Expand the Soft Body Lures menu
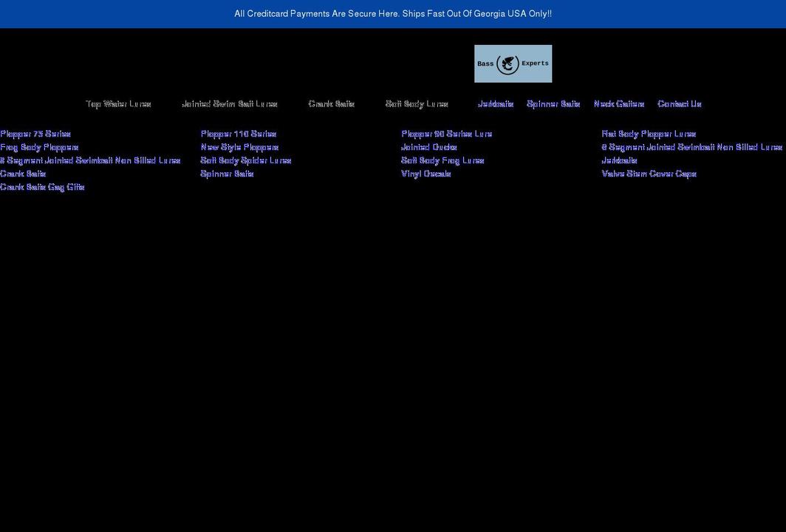The height and width of the screenshot is (532, 786). (417, 103)
